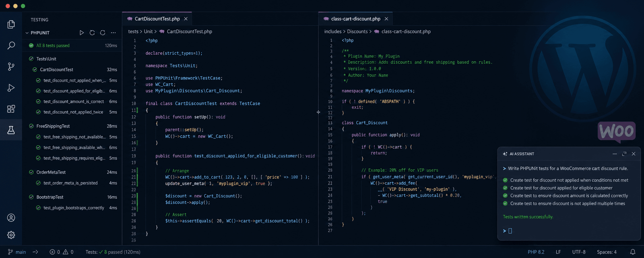Click 'Discounts' breadcrumb in right editor
Viewport: 644px width, 258px height.
tap(357, 31)
